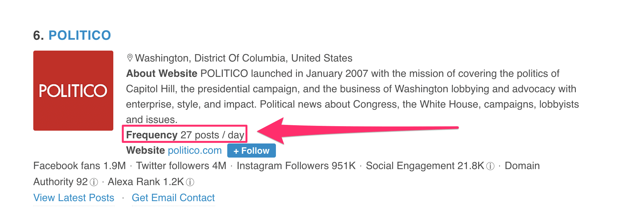Click the highlighted Frequency 27 posts text

(185, 135)
